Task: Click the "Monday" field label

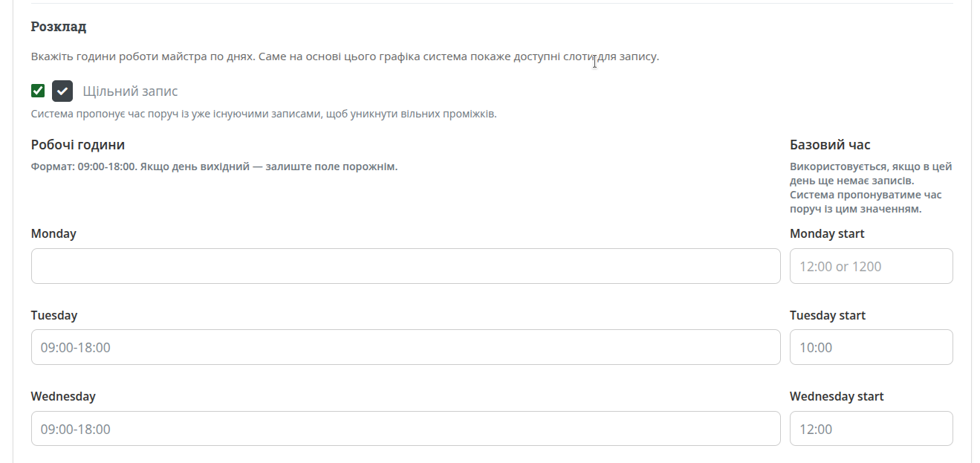Action: pos(53,233)
